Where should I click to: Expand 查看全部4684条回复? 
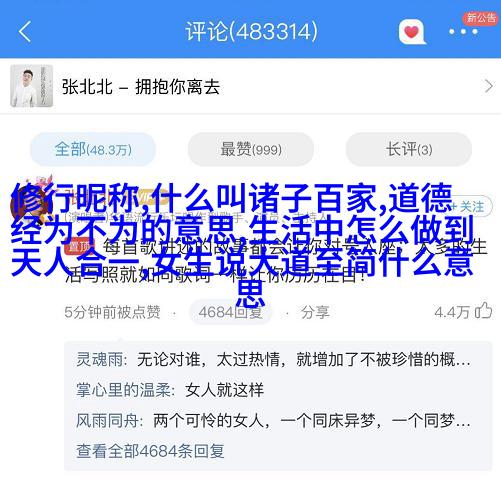click(150, 451)
